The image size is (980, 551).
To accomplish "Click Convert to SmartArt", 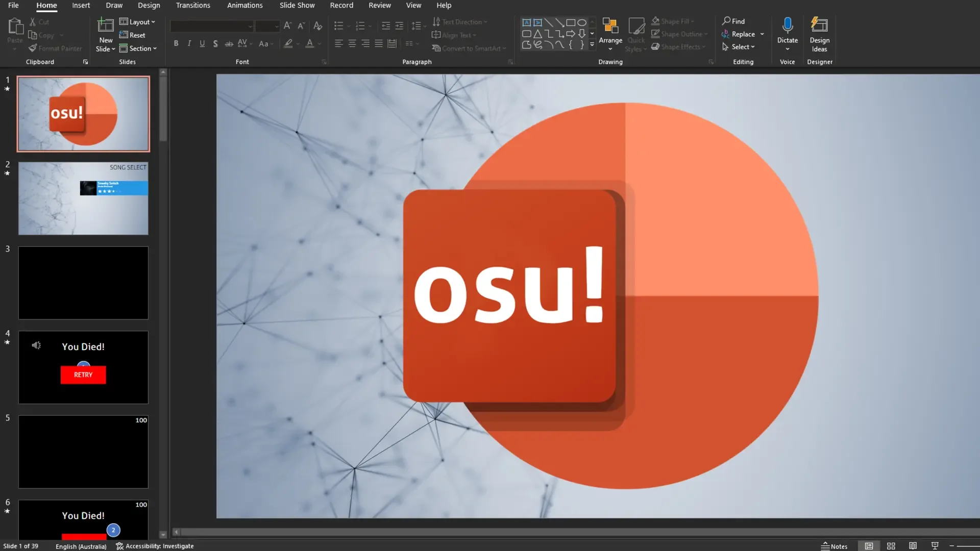I will tap(469, 48).
